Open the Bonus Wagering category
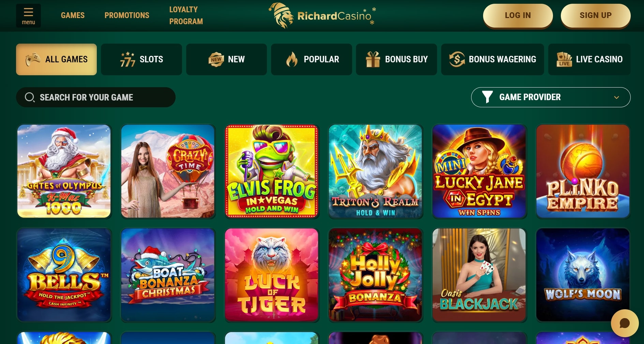 click(x=492, y=59)
